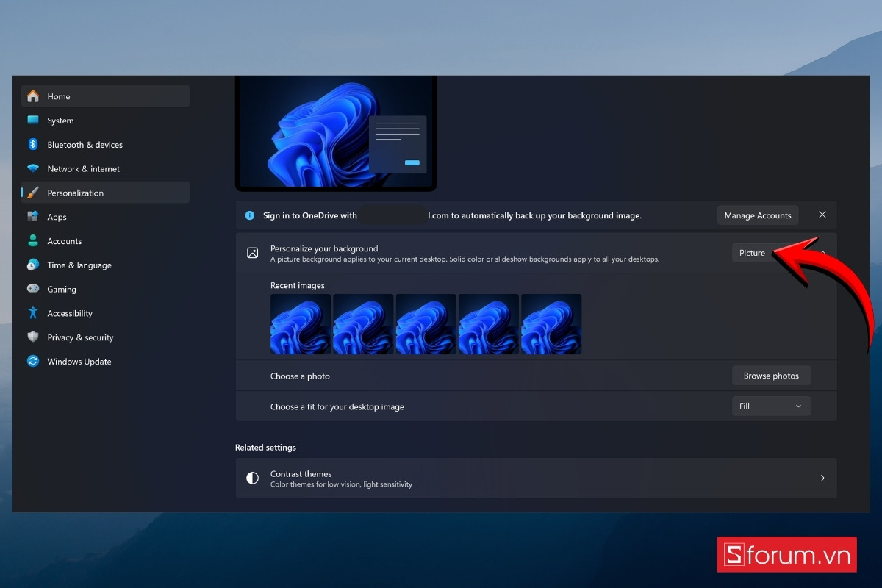Click the Personalization paintbrush icon

32,193
